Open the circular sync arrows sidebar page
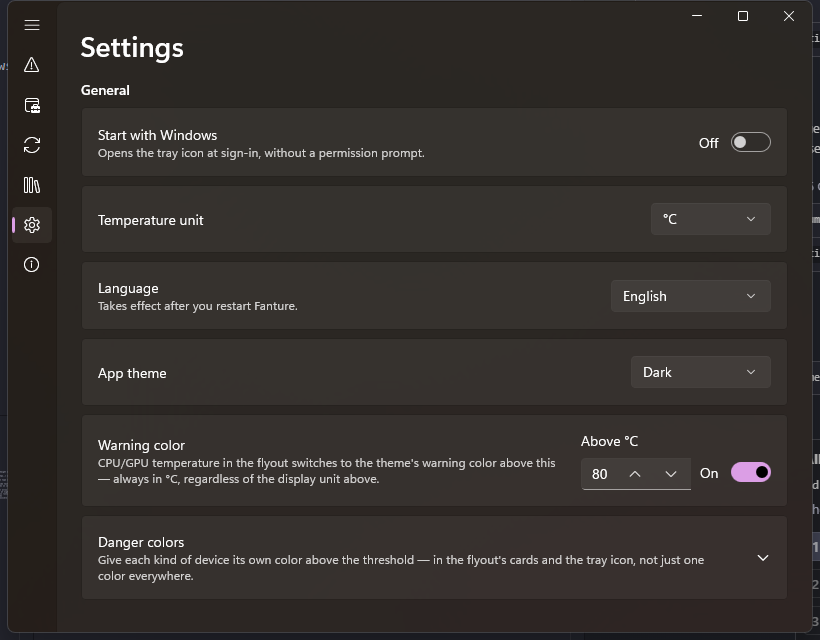The width and height of the screenshot is (820, 640). 32,145
